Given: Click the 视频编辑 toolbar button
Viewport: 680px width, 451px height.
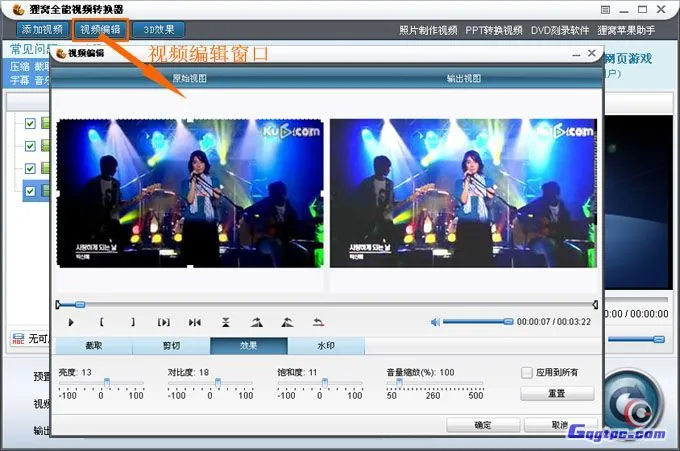Looking at the screenshot, I should (101, 29).
